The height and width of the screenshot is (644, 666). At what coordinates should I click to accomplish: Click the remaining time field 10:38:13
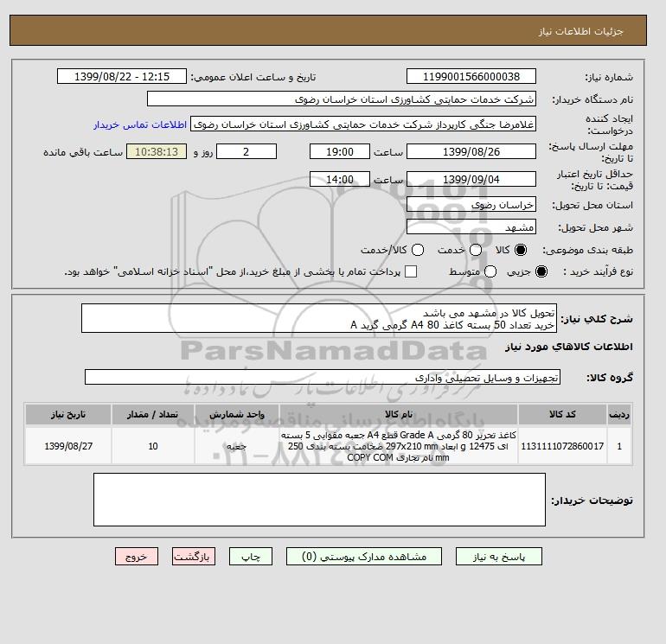click(x=157, y=151)
